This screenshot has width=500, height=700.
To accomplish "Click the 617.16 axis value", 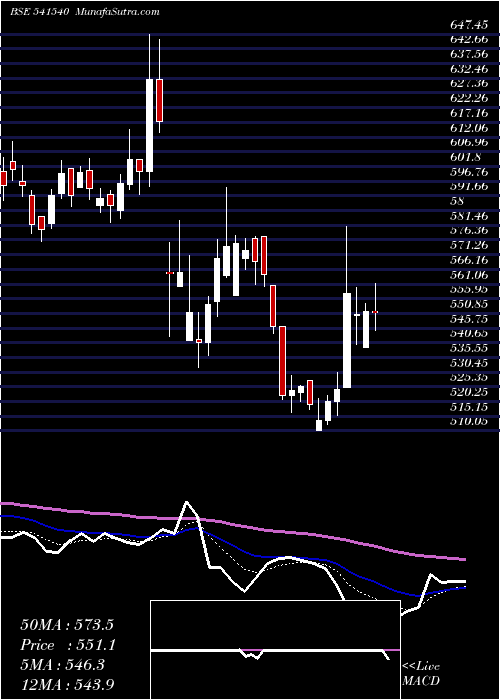I will tap(469, 113).
